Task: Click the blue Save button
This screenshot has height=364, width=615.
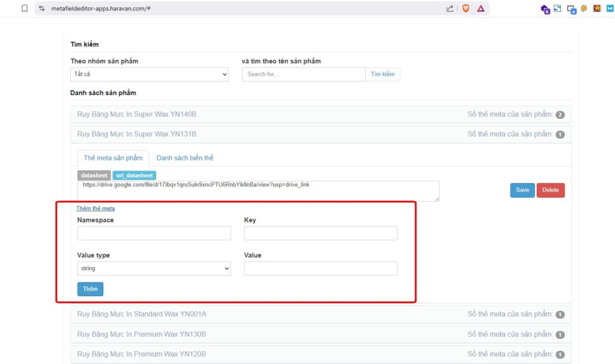Action: 522,190
